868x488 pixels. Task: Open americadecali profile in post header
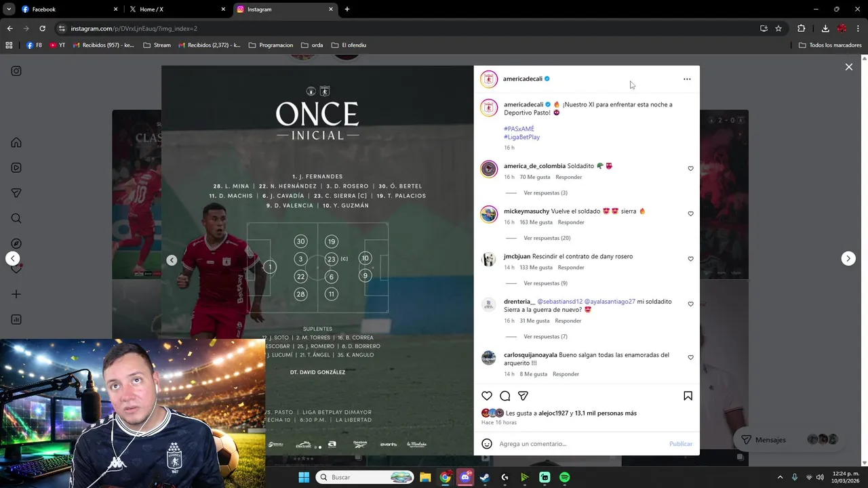pyautogui.click(x=522, y=79)
